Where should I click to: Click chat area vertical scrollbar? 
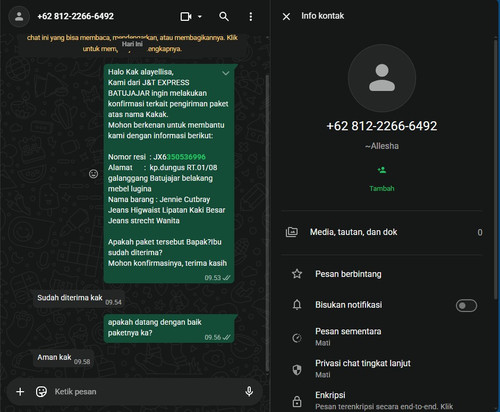tap(267, 222)
